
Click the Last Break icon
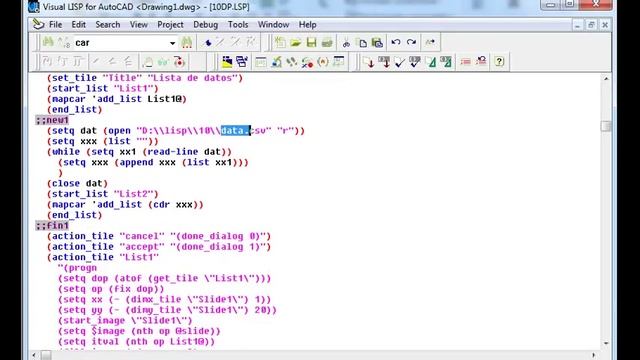pos(179,62)
